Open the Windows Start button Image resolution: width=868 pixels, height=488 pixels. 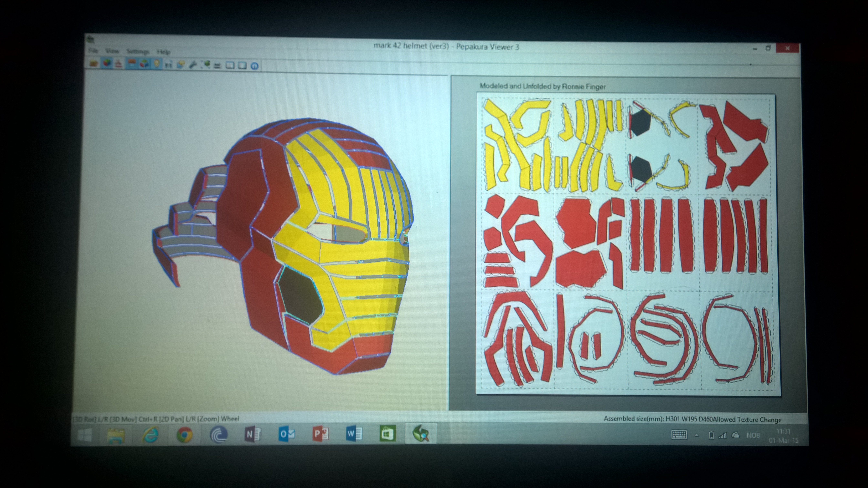pyautogui.click(x=84, y=435)
